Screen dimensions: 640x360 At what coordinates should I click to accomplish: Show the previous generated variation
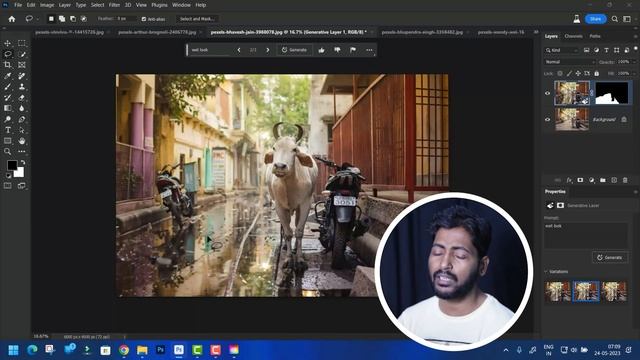[239, 50]
